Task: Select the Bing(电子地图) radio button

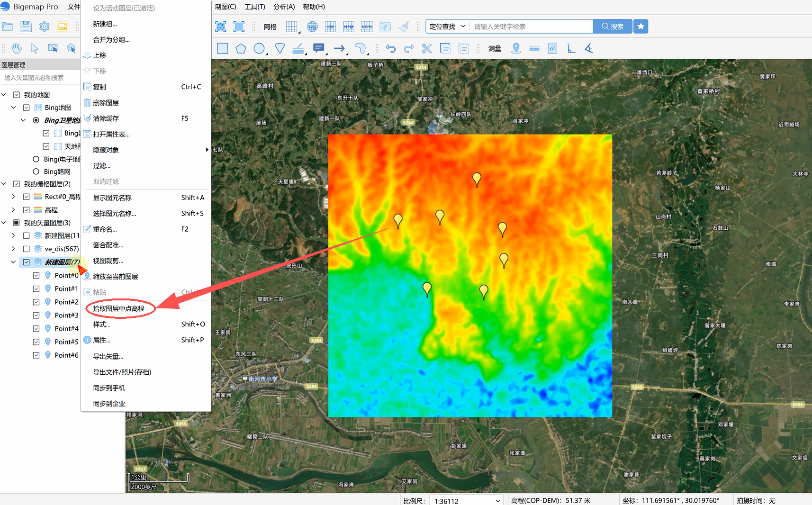Action: click(36, 159)
